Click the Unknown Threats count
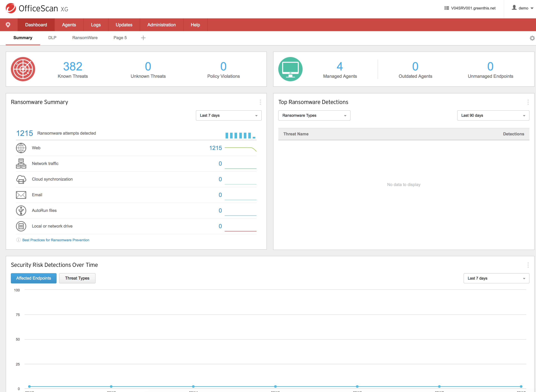This screenshot has height=392, width=536. coord(148,66)
